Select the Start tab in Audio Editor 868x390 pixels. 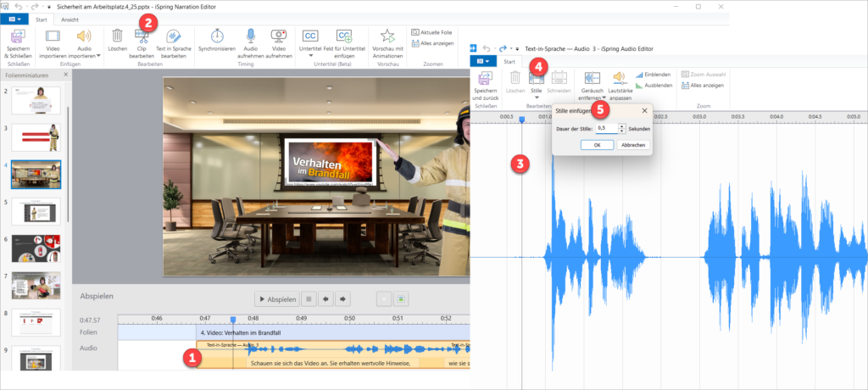[509, 61]
